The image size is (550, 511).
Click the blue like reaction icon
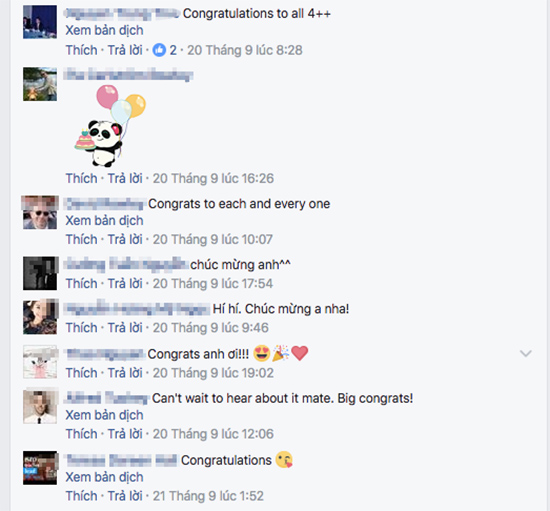click(x=159, y=50)
